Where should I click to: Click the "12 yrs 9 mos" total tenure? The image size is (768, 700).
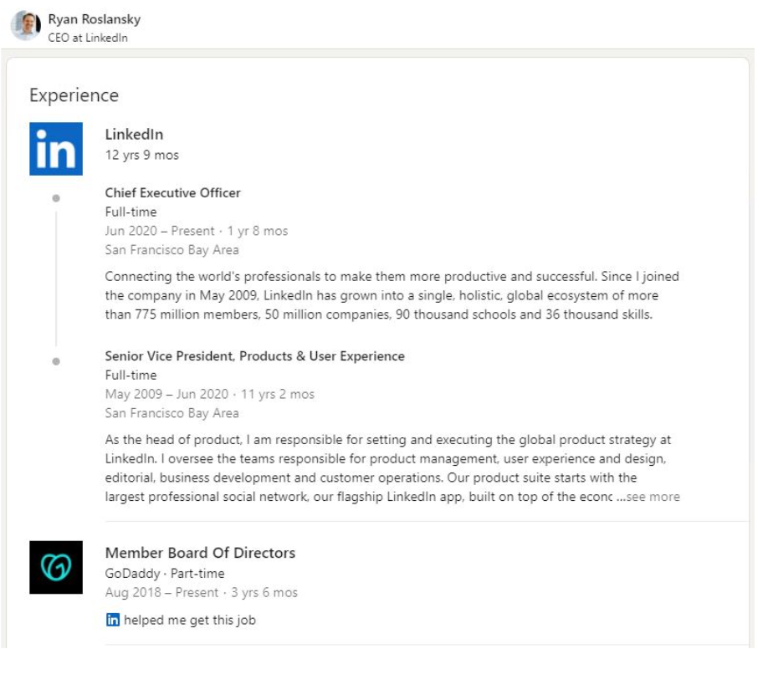(x=141, y=155)
